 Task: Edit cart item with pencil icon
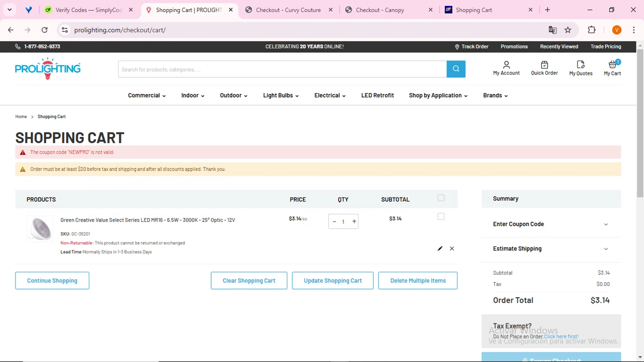[x=440, y=249]
